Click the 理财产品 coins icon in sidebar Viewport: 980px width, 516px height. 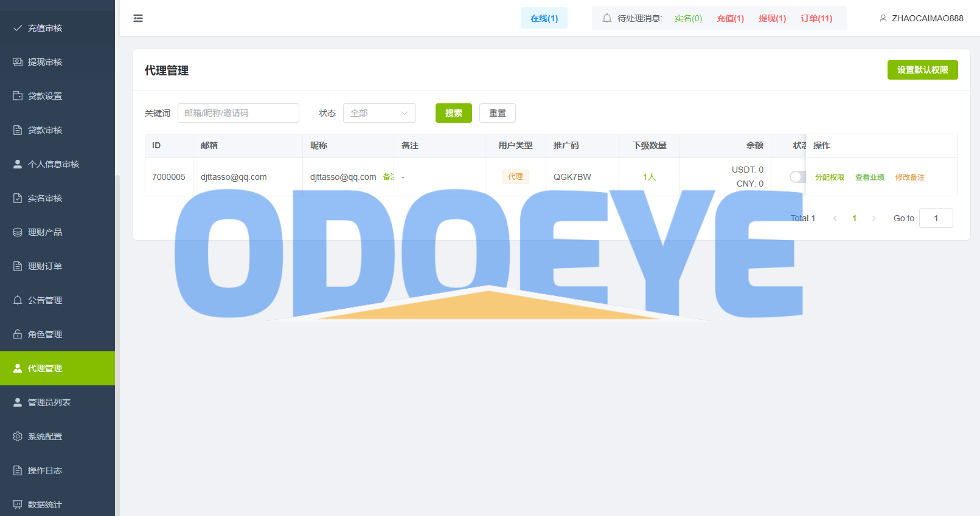[x=18, y=232]
